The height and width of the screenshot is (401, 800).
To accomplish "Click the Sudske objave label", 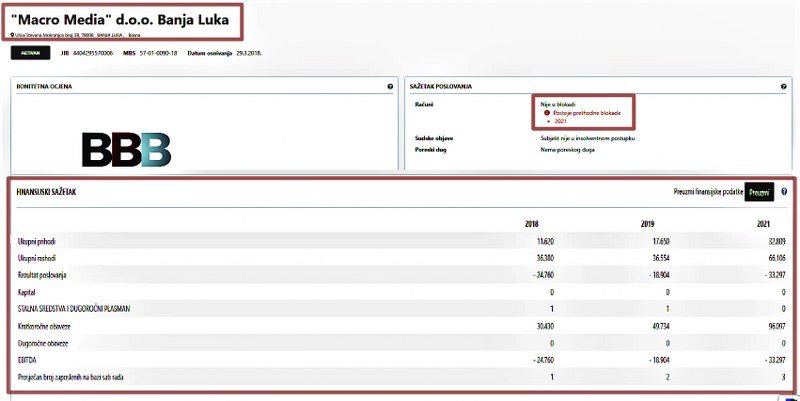I will [434, 138].
